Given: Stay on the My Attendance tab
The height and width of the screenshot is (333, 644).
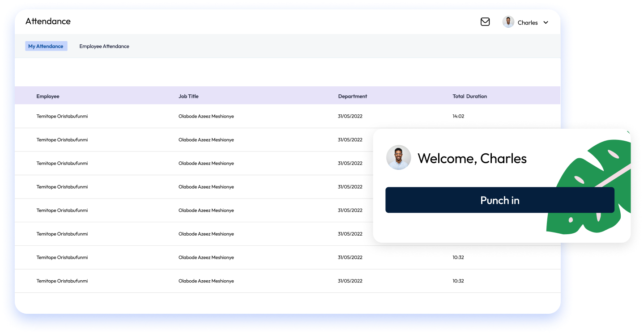Looking at the screenshot, I should 46,46.
